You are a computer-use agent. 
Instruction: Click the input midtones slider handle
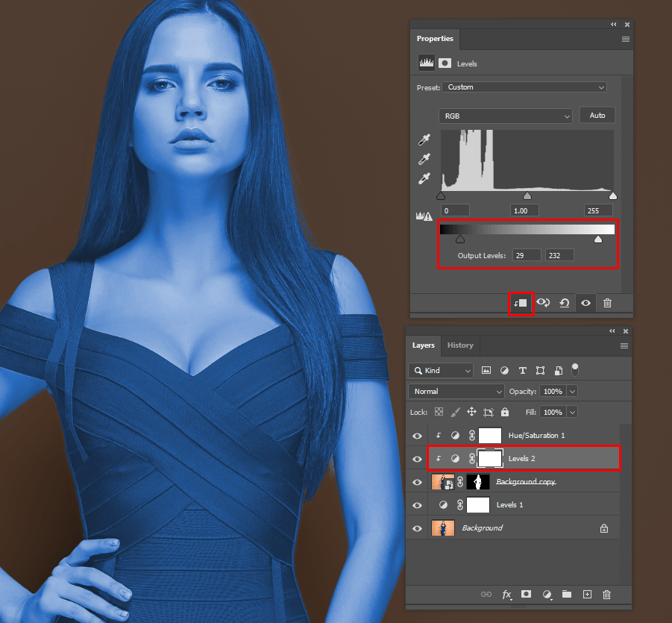point(527,196)
